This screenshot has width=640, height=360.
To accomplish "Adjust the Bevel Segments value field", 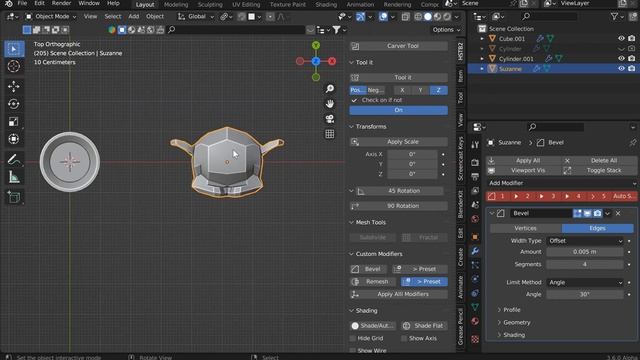I will pyautogui.click(x=585, y=264).
